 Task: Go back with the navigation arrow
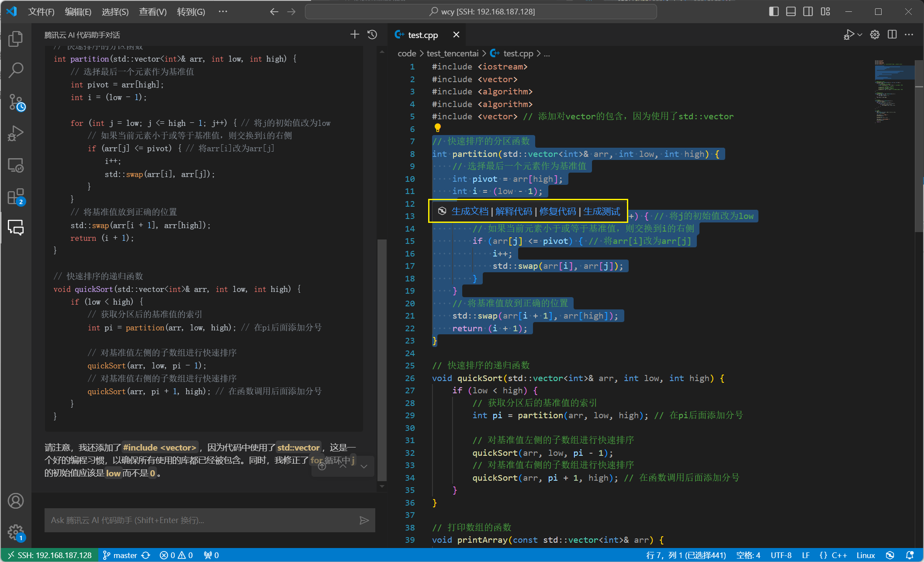click(x=274, y=12)
